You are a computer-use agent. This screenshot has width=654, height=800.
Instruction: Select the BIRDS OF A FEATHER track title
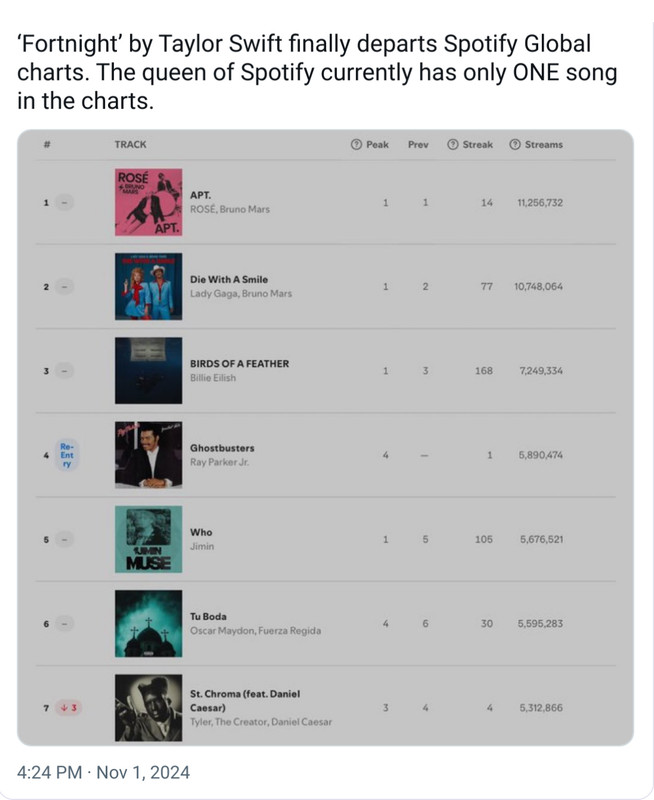239,364
